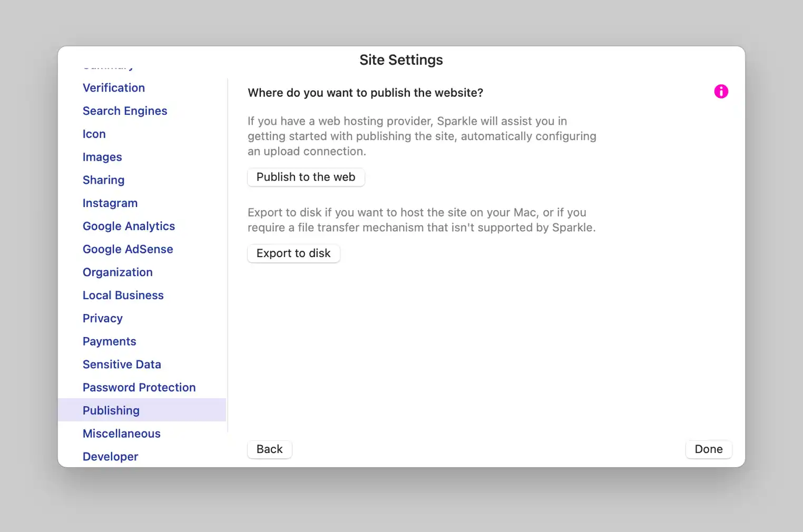The height and width of the screenshot is (532, 803).
Task: Open the Verification settings section
Action: pyautogui.click(x=114, y=88)
